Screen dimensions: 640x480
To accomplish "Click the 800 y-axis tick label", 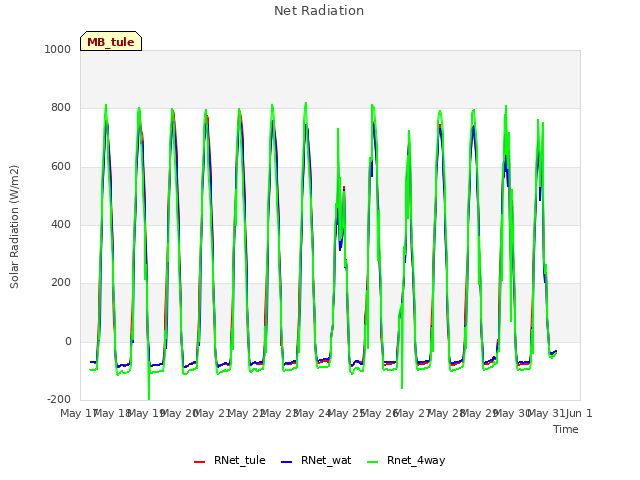I will (61, 107).
